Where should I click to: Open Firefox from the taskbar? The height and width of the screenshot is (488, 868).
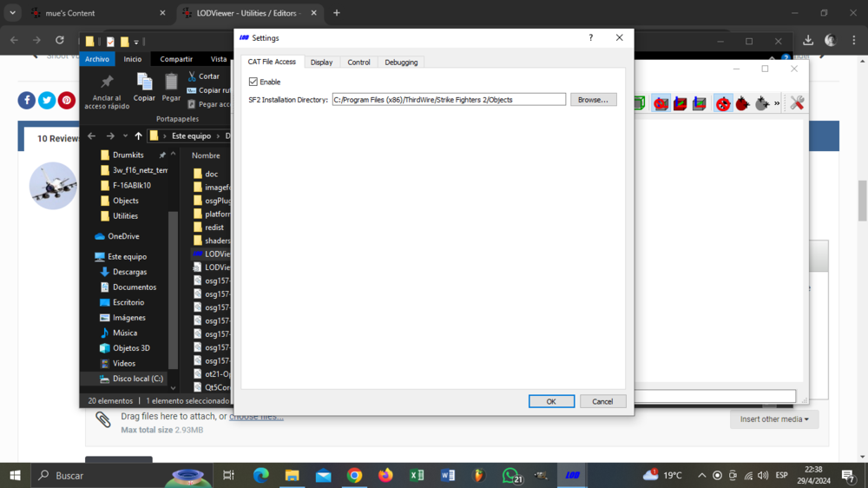point(385,475)
